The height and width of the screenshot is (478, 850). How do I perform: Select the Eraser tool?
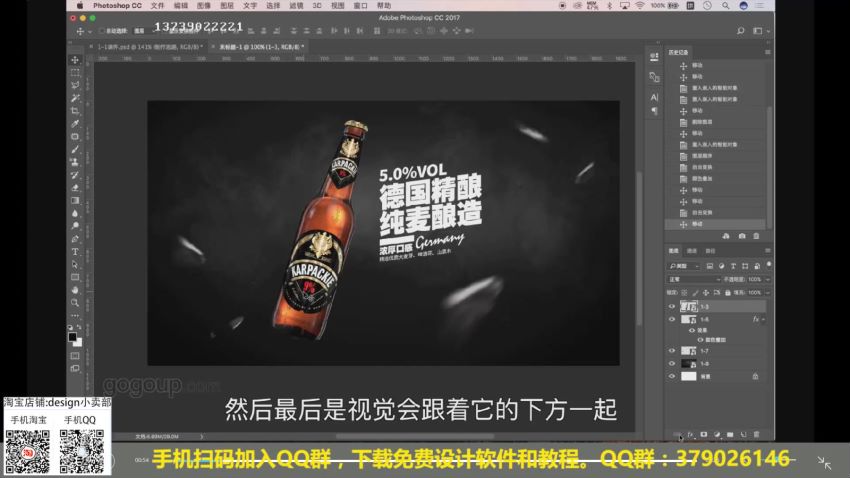click(x=75, y=188)
